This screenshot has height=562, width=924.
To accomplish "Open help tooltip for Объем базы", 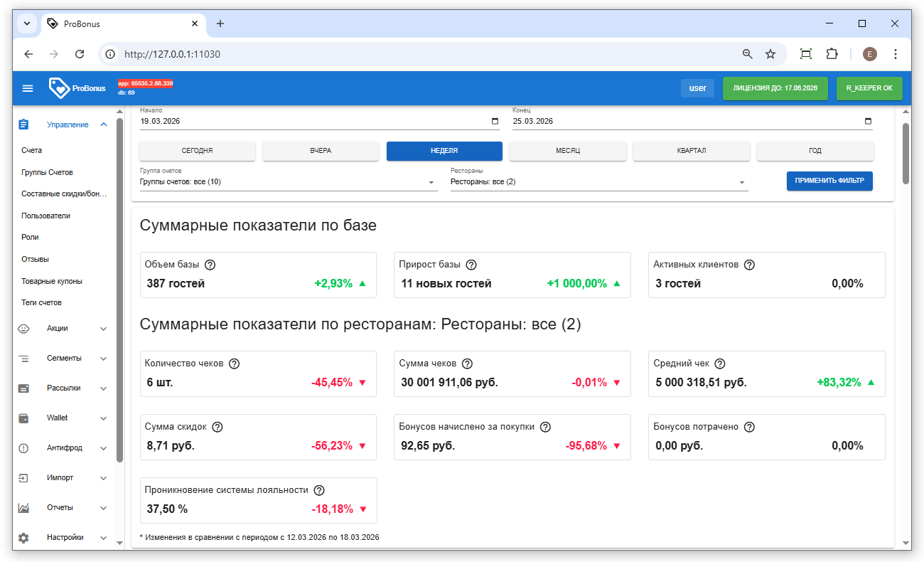I will pyautogui.click(x=210, y=265).
